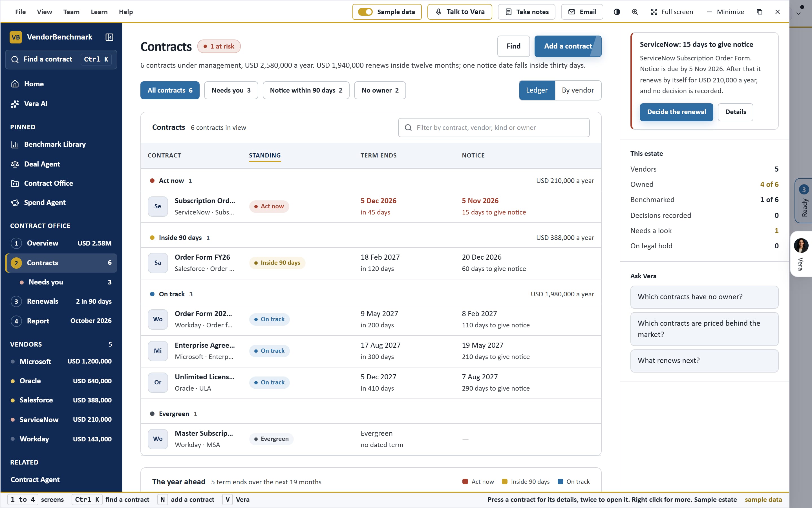The height and width of the screenshot is (508, 812).
Task: Collapse the sidebar with the panel icon
Action: pos(109,37)
